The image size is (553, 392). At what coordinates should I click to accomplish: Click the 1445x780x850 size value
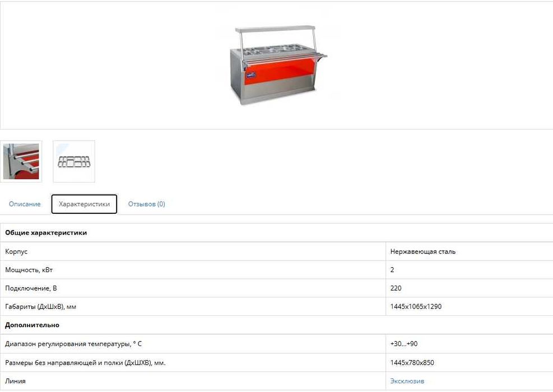(412, 363)
